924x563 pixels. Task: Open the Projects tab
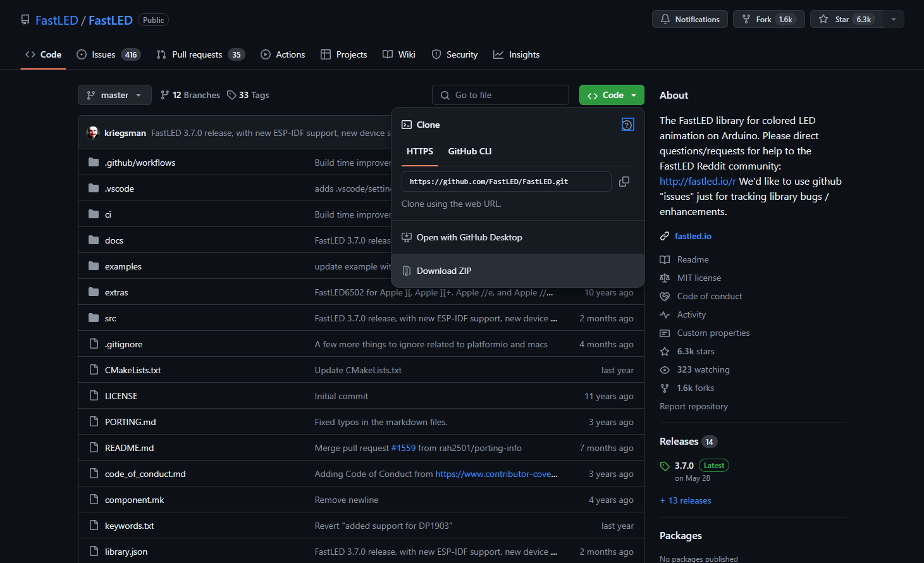[x=344, y=54]
